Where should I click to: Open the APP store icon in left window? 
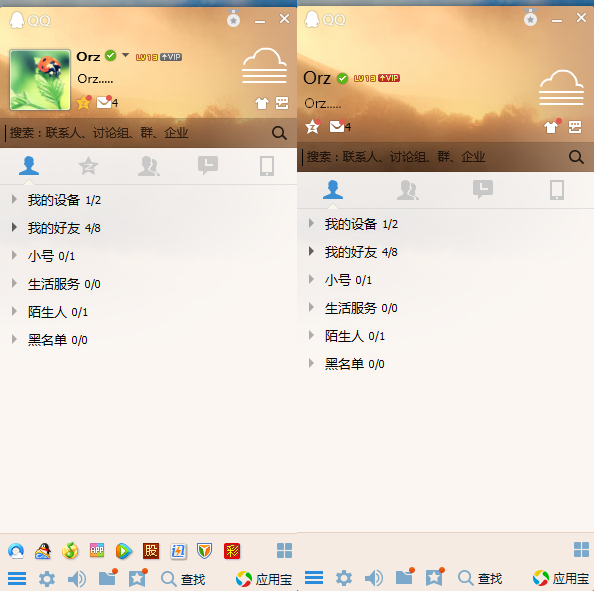97,550
